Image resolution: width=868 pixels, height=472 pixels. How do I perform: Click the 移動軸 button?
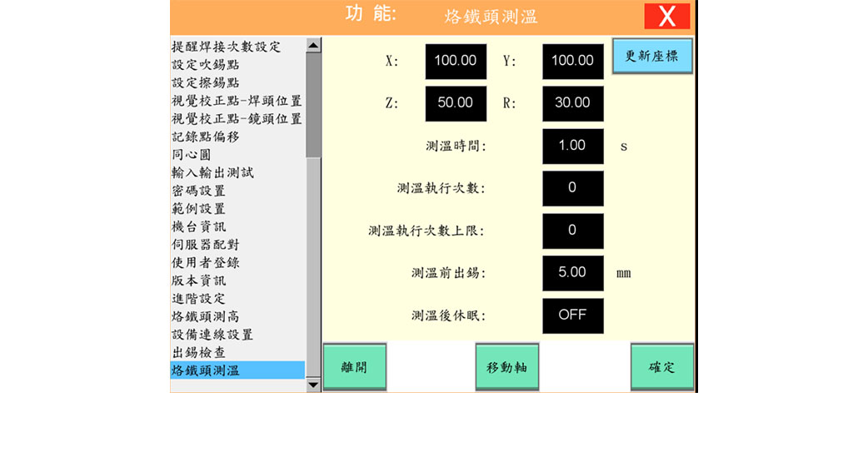tap(506, 367)
